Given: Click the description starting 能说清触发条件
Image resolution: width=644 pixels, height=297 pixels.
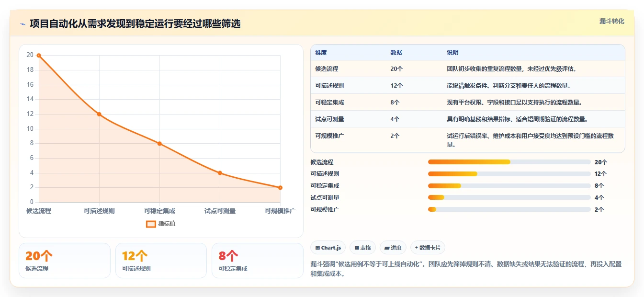Looking at the screenshot, I should 508,86.
